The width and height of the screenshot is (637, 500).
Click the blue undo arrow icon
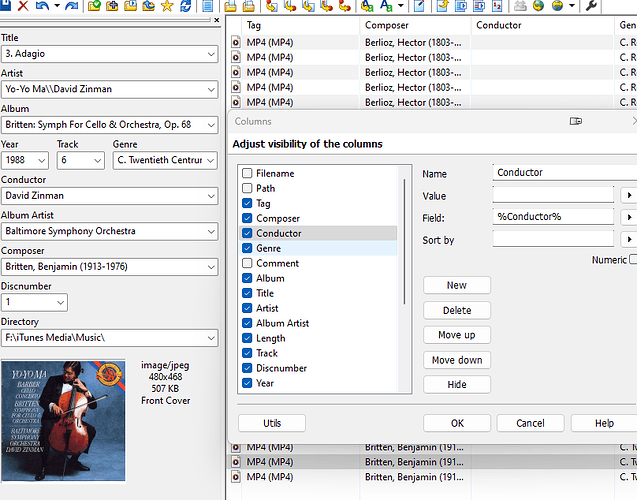pos(43,6)
